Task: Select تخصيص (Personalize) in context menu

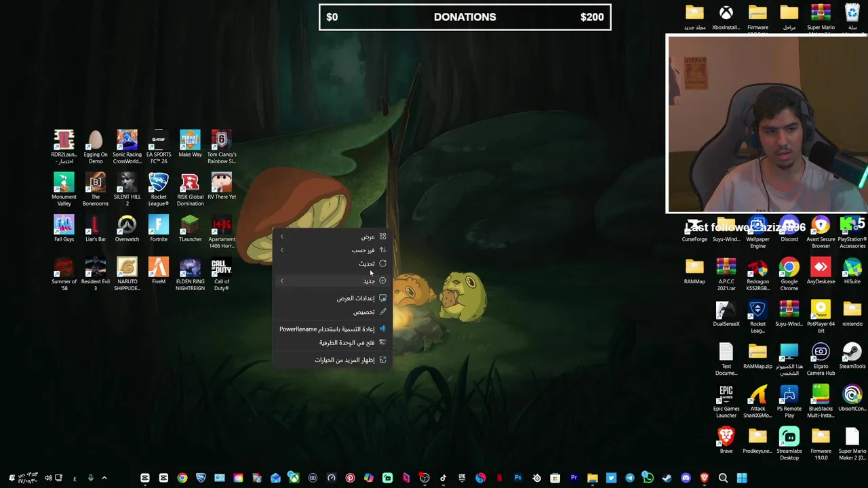Action: (332, 312)
